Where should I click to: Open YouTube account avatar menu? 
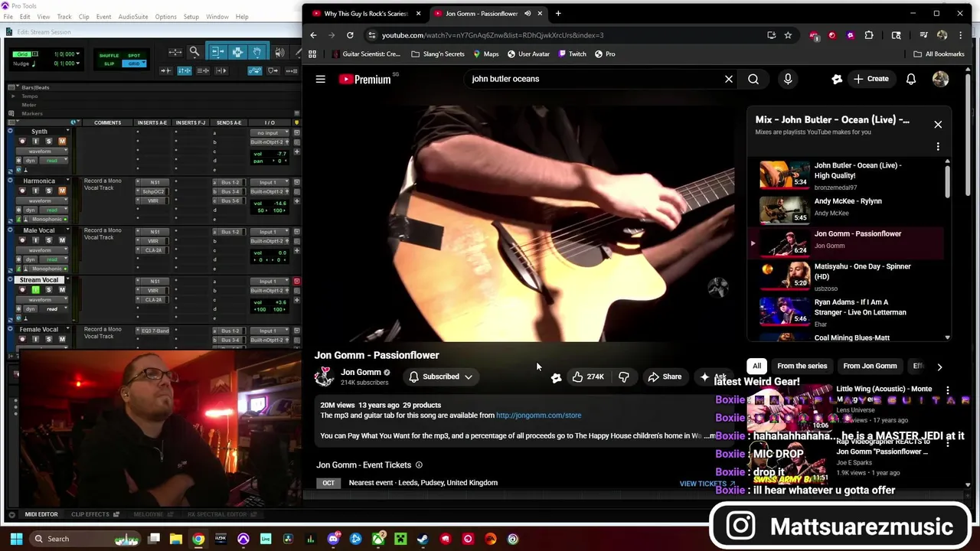(941, 79)
